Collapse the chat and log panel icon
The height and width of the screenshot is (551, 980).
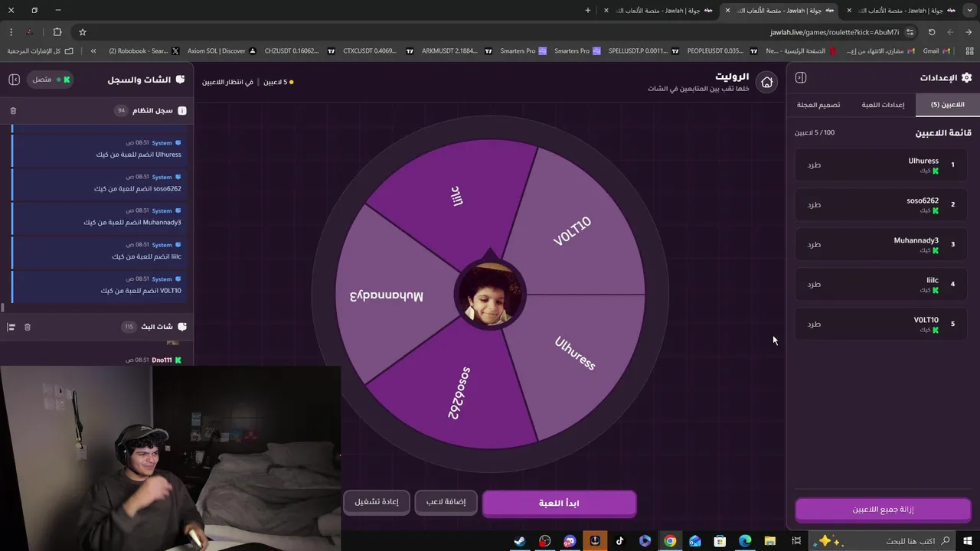[14, 80]
